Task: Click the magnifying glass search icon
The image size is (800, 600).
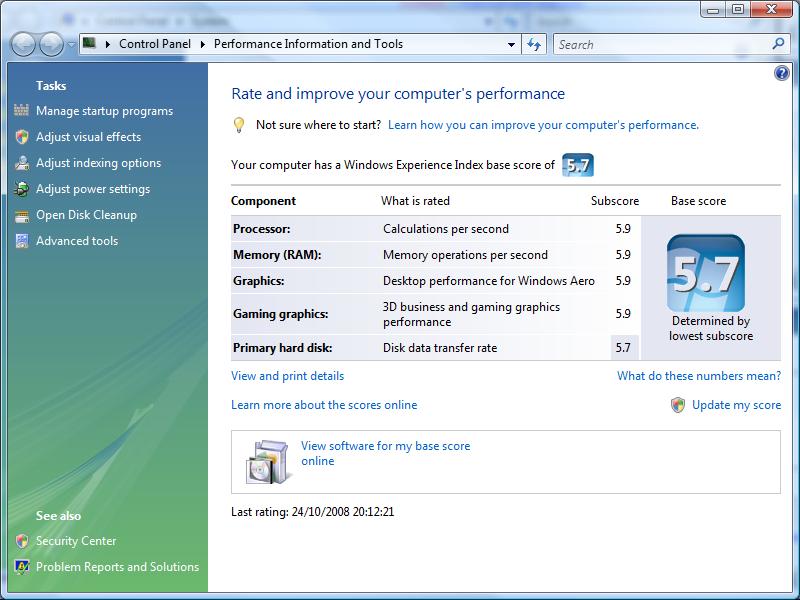Action: point(778,44)
